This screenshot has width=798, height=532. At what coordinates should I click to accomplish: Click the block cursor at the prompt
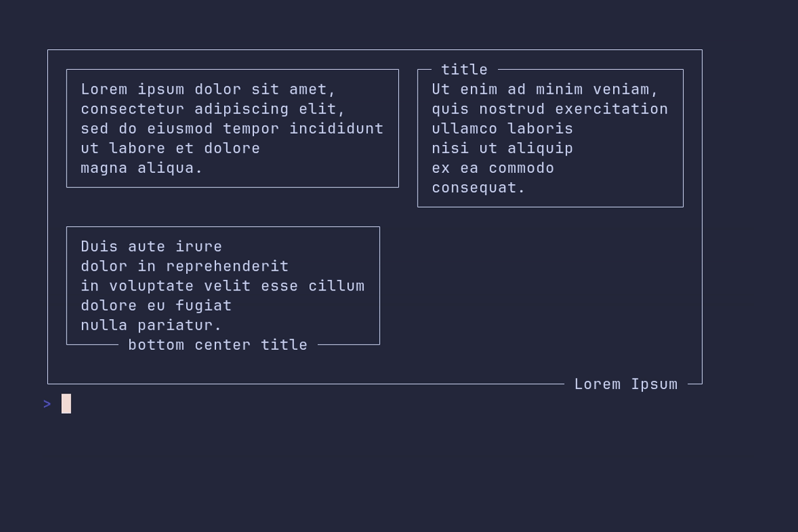pos(66,404)
